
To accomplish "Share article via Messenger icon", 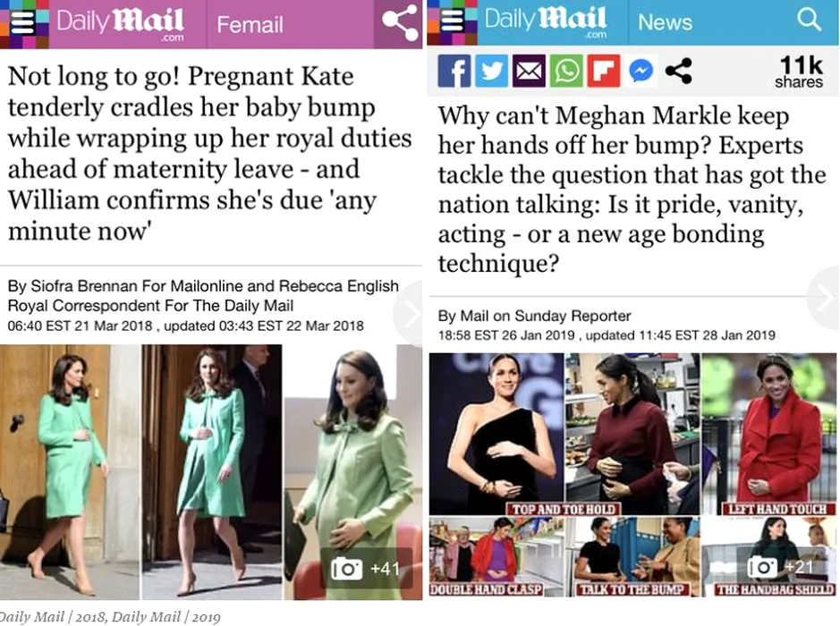I will (641, 70).
